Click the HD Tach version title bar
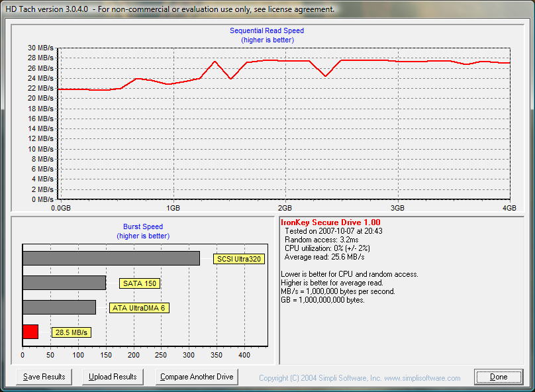This screenshot has height=392, width=535. tap(169, 10)
